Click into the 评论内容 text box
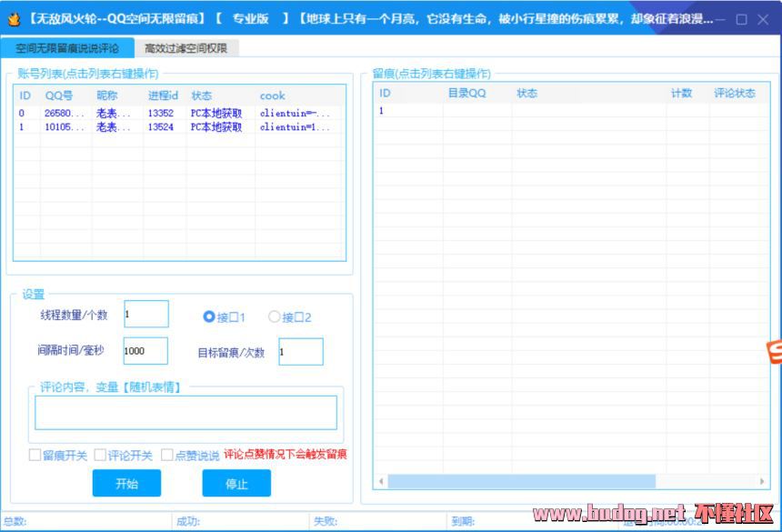This screenshot has width=782, height=532. click(x=186, y=413)
